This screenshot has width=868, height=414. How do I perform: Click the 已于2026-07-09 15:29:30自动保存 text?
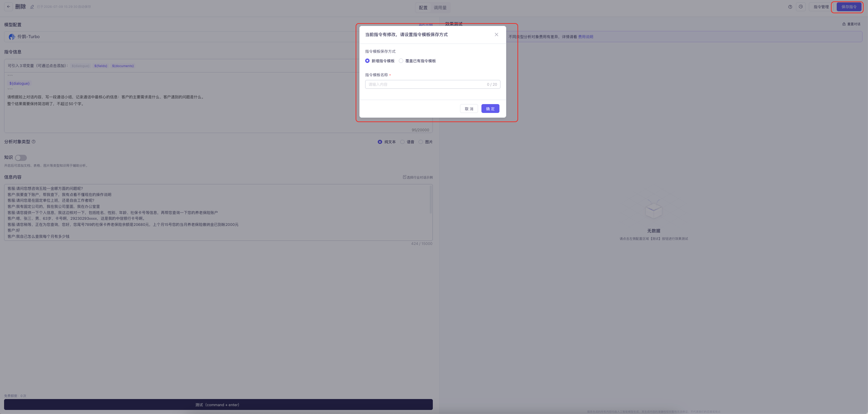point(64,7)
